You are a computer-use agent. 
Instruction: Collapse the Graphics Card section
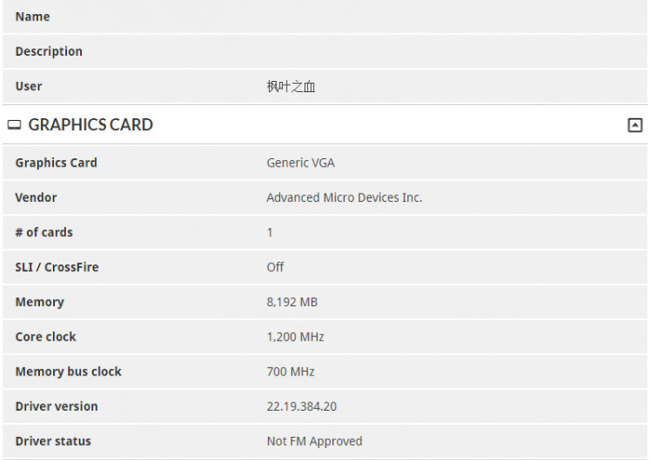[x=634, y=125]
